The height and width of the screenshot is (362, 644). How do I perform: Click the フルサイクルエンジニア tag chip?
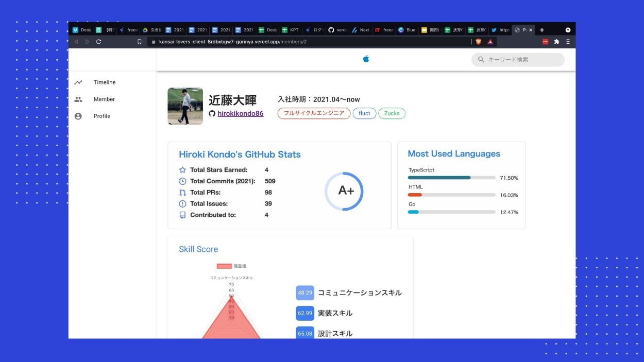[x=314, y=113]
